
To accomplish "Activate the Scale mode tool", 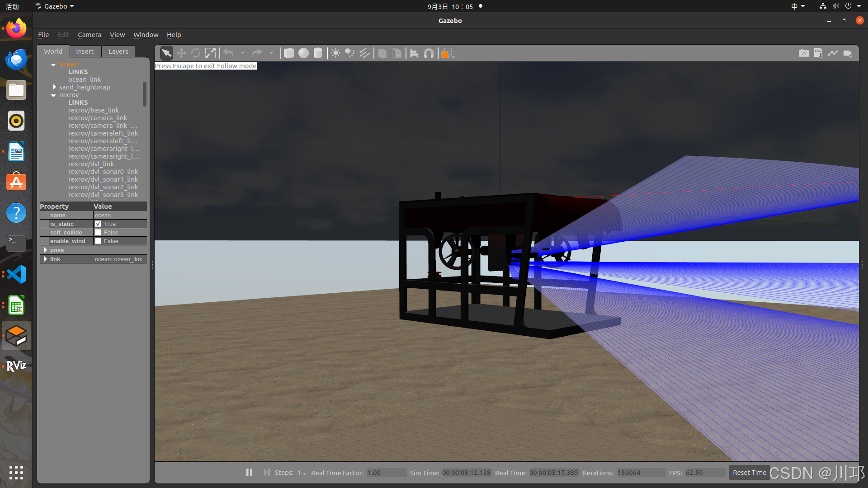I will tap(210, 53).
